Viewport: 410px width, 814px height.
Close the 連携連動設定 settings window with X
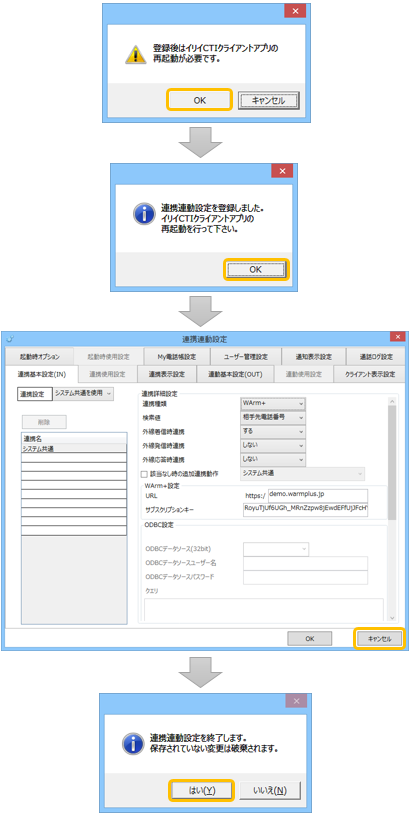click(x=398, y=337)
